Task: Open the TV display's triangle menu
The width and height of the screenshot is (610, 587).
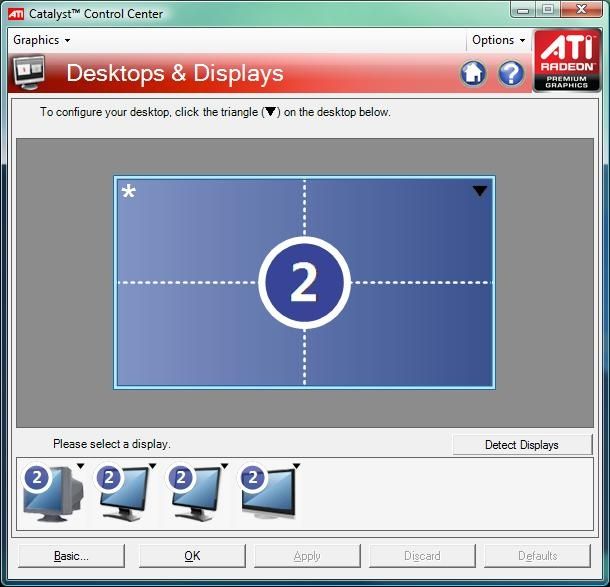Action: click(x=296, y=466)
